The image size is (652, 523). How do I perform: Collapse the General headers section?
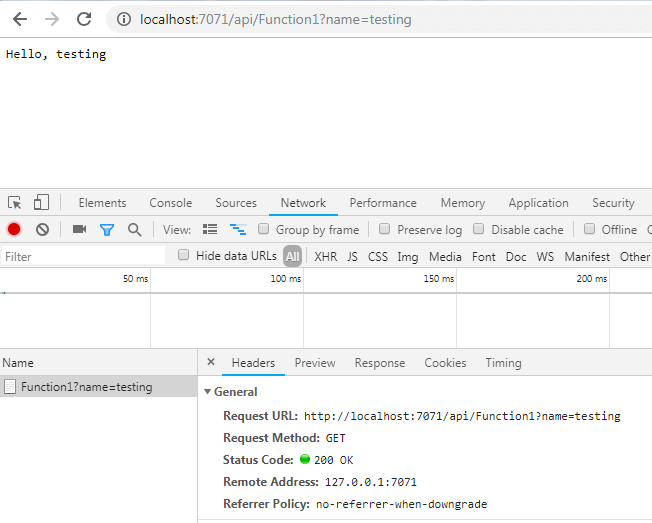click(207, 392)
